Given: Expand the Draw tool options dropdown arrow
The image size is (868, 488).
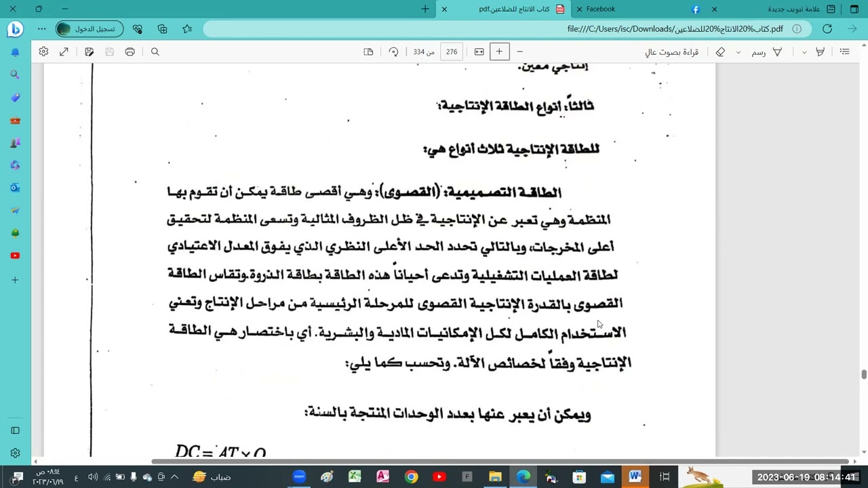Looking at the screenshot, I should point(738,52).
